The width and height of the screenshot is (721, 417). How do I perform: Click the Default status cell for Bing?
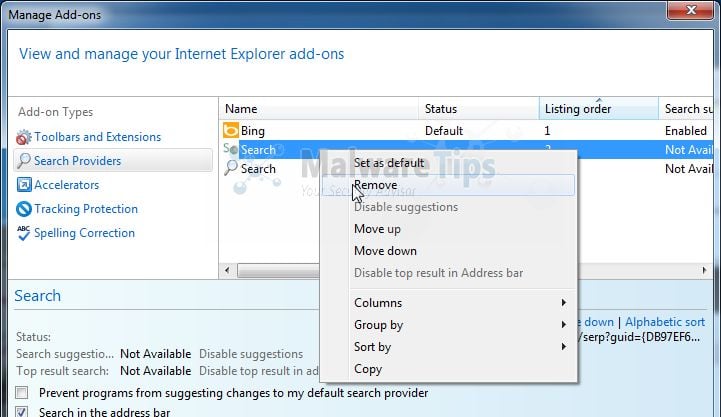pyautogui.click(x=444, y=131)
